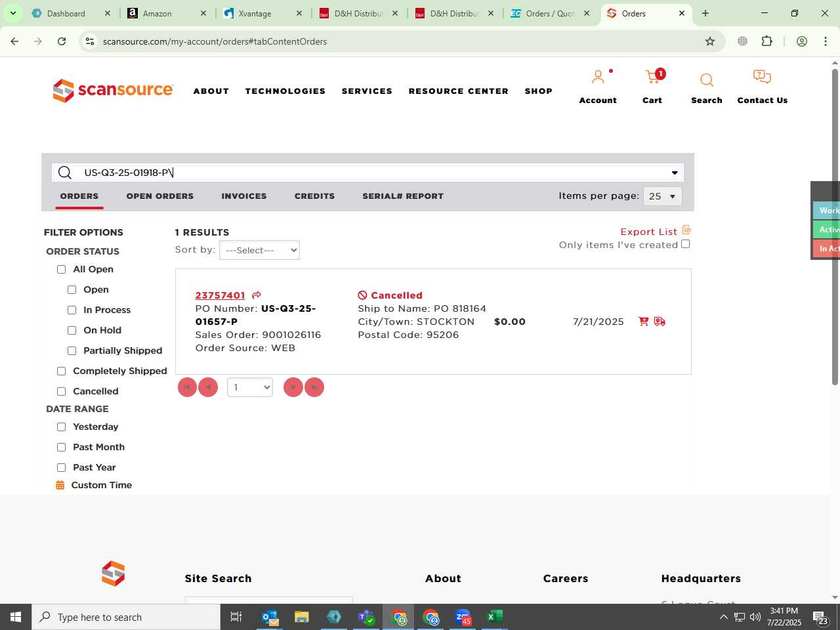Expand the order search box dropdown arrow
Image resolution: width=840 pixels, height=630 pixels.
tap(674, 173)
